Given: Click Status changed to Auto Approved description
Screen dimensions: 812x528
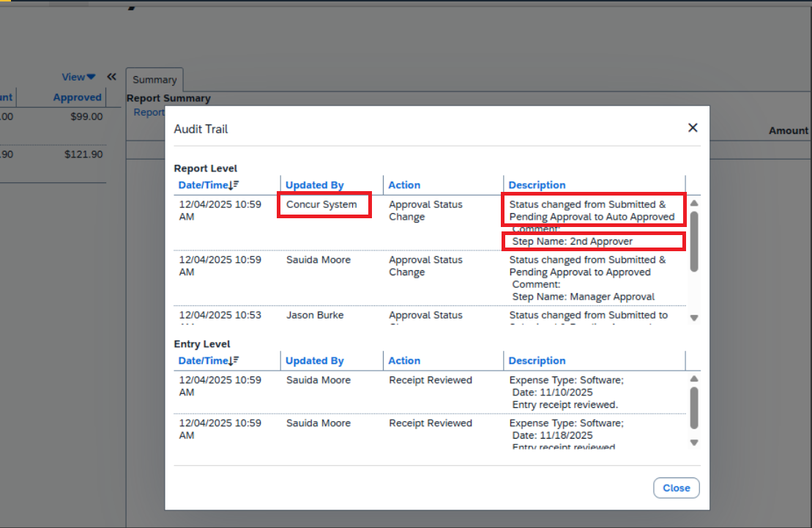Looking at the screenshot, I should point(592,211).
